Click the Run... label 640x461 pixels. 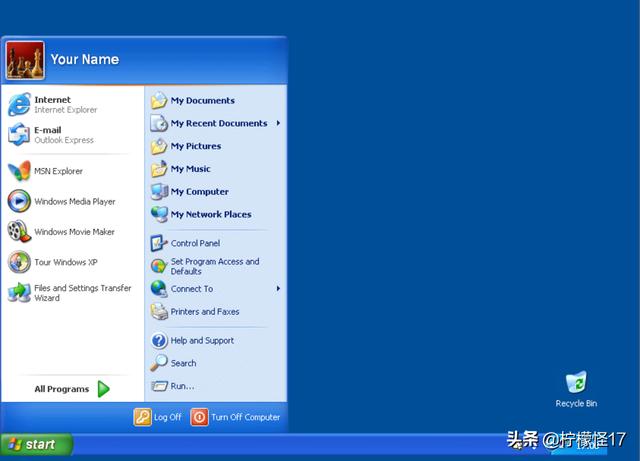182,386
